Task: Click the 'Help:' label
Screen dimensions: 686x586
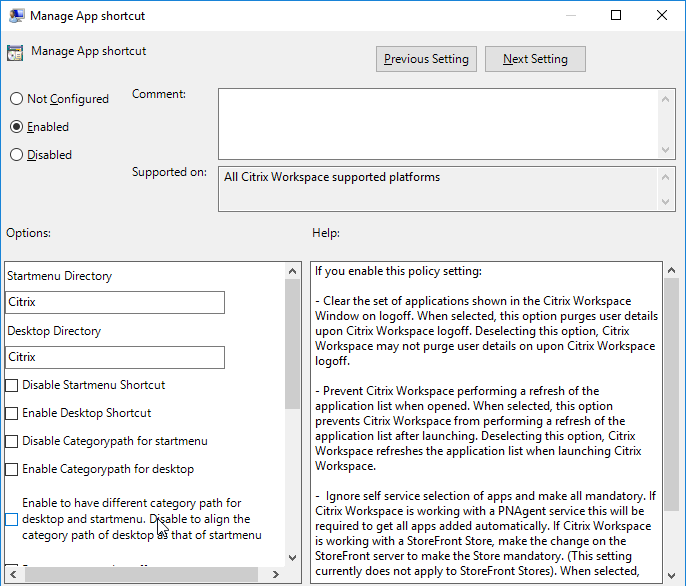Action: [x=326, y=233]
